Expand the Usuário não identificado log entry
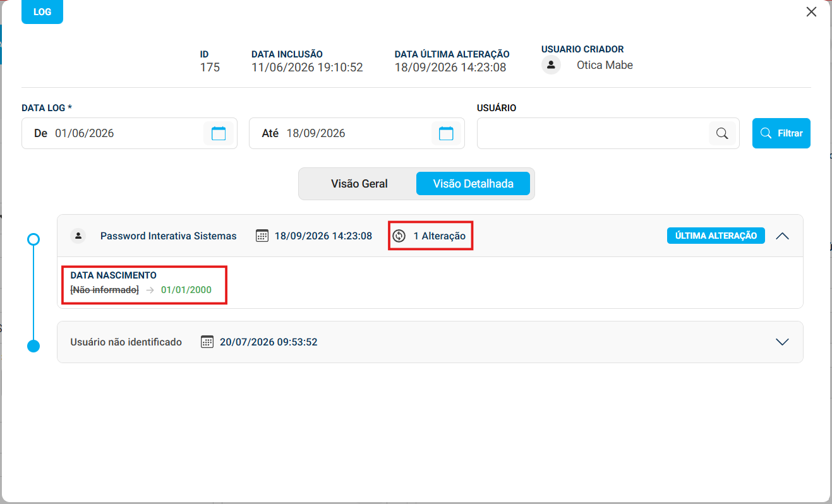Image resolution: width=832 pixels, height=504 pixels. [x=782, y=342]
